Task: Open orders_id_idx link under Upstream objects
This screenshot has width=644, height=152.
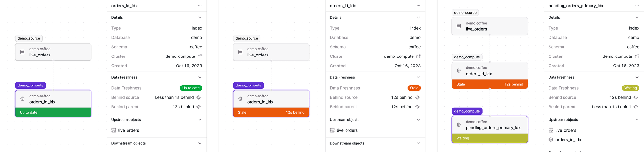Action: click(x=568, y=140)
